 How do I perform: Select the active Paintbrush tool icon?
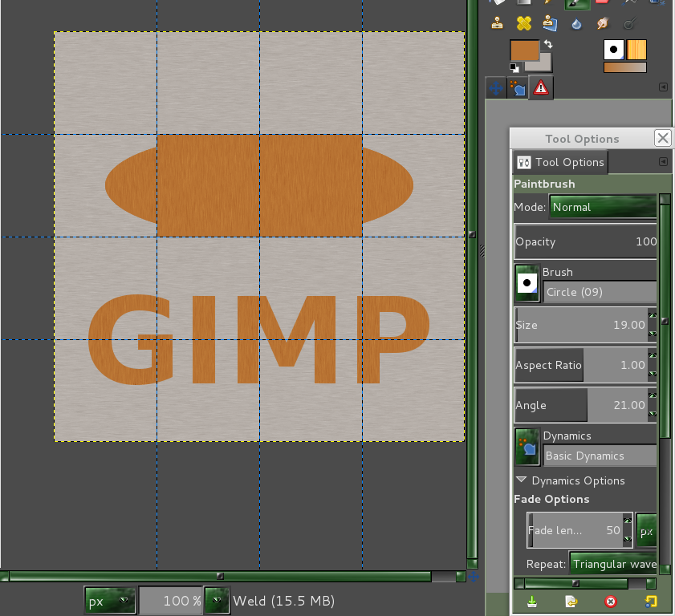click(577, 3)
